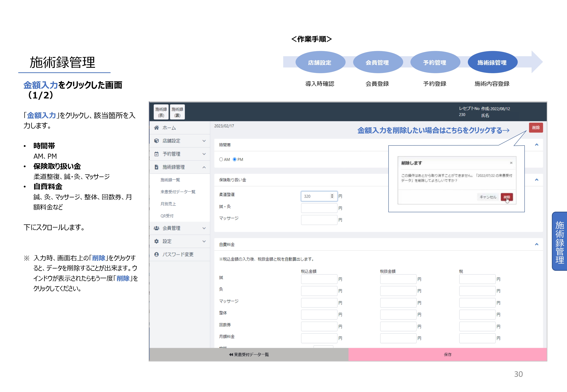567x392 pixels.
Task: Click the red 削除 button at top right
Action: pyautogui.click(x=536, y=128)
